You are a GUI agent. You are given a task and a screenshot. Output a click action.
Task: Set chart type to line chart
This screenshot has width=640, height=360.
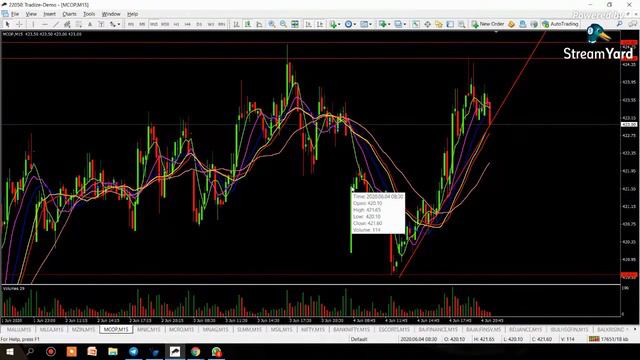click(259, 24)
